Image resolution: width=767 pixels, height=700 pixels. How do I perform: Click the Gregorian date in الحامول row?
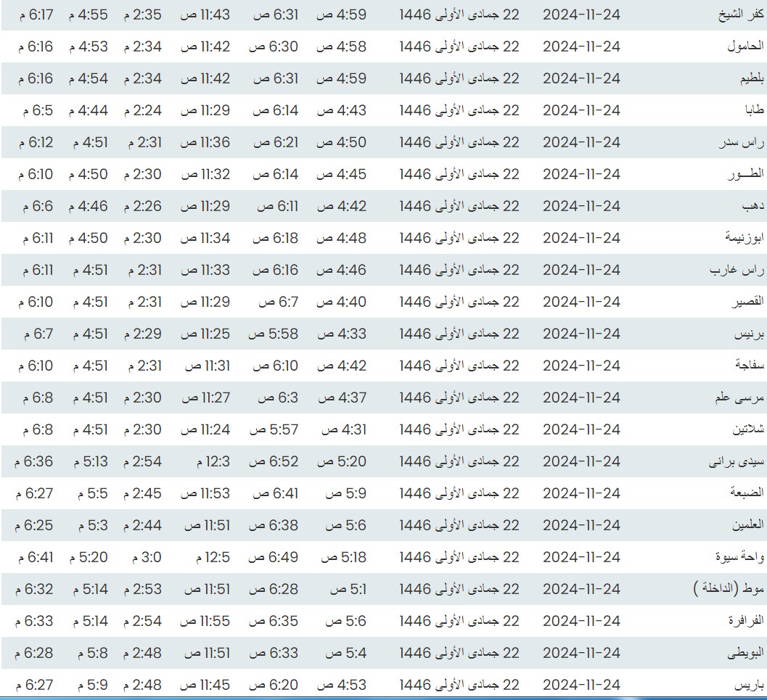pos(581,47)
